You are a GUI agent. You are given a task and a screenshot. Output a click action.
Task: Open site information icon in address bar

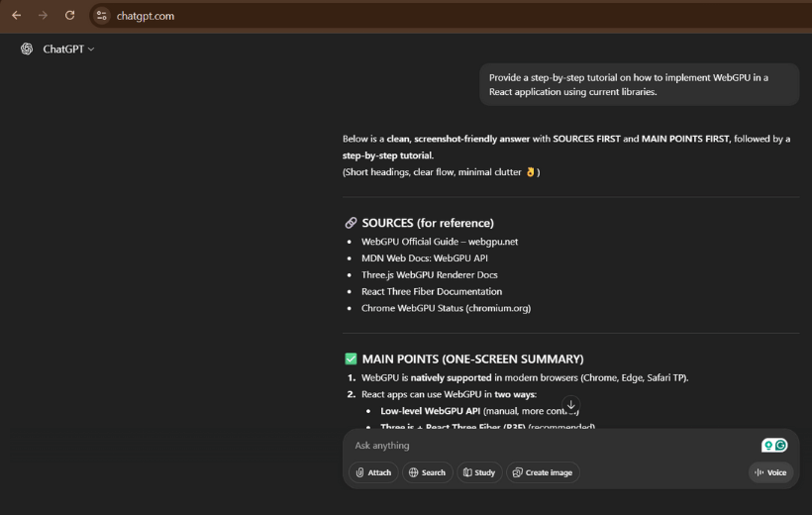click(102, 16)
